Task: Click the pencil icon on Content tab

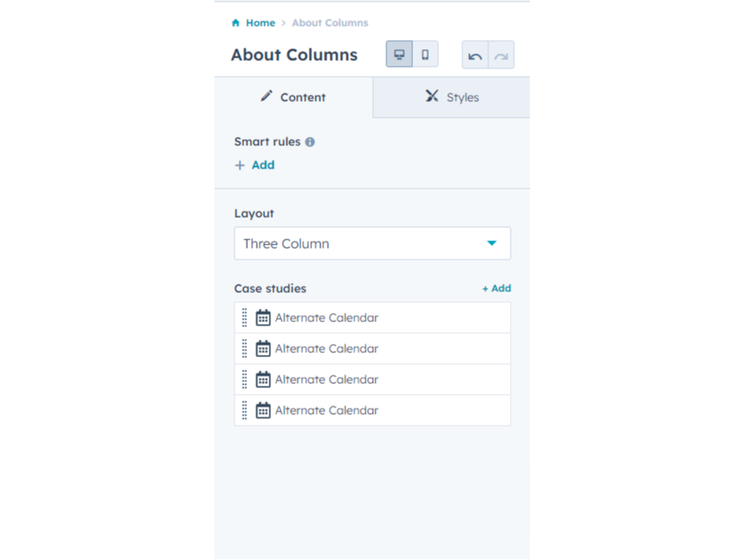Action: (266, 96)
